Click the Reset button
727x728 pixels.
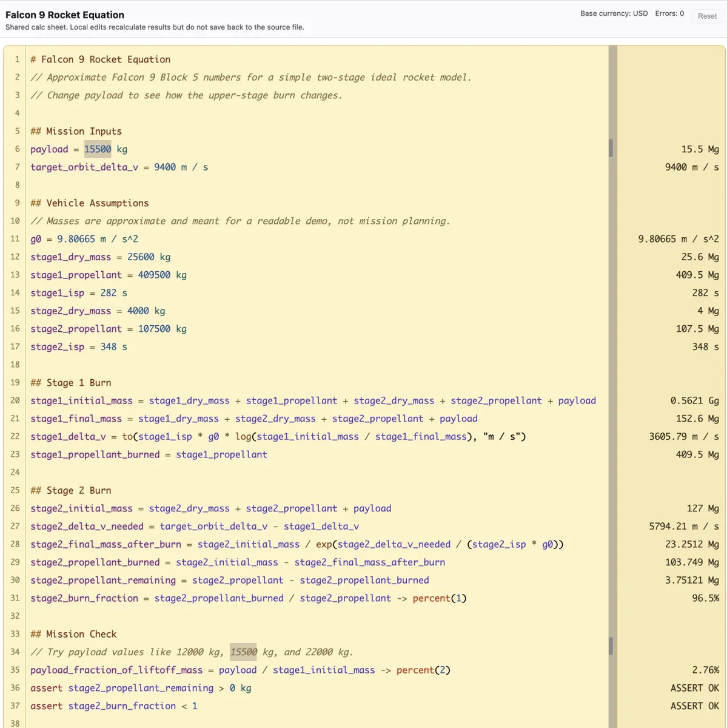(707, 16)
